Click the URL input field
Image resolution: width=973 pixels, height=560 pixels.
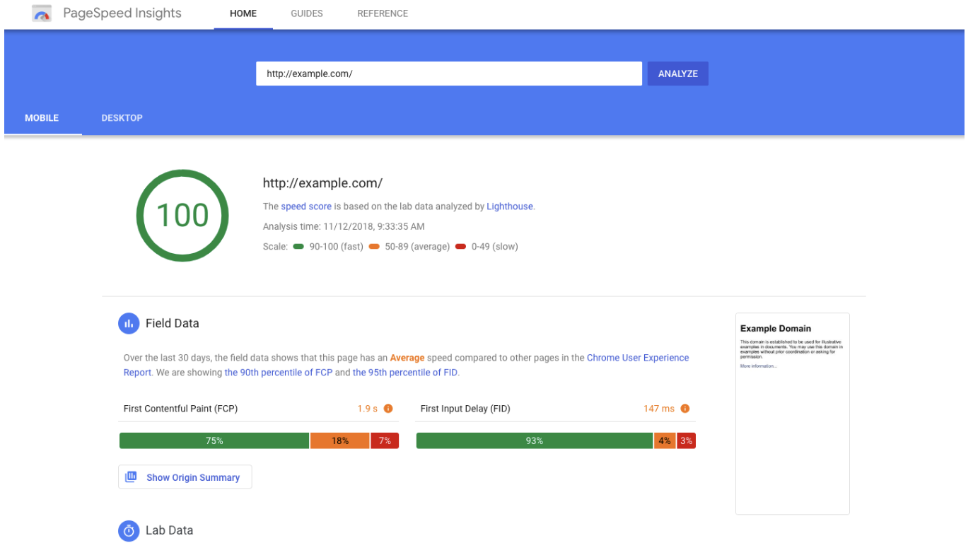click(x=448, y=74)
